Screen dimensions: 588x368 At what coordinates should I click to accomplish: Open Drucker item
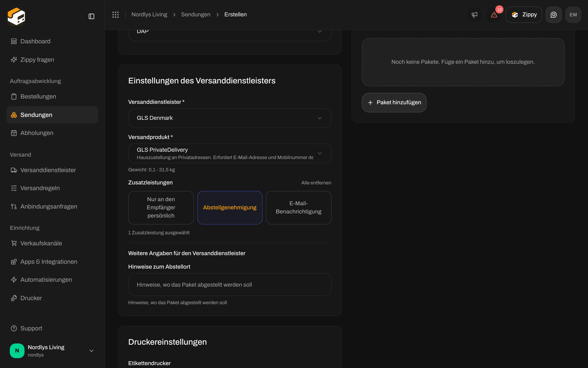(x=52, y=298)
